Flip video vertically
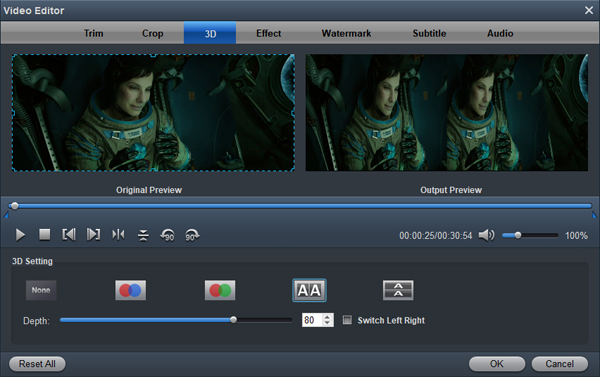This screenshot has width=600, height=377. coord(143,235)
